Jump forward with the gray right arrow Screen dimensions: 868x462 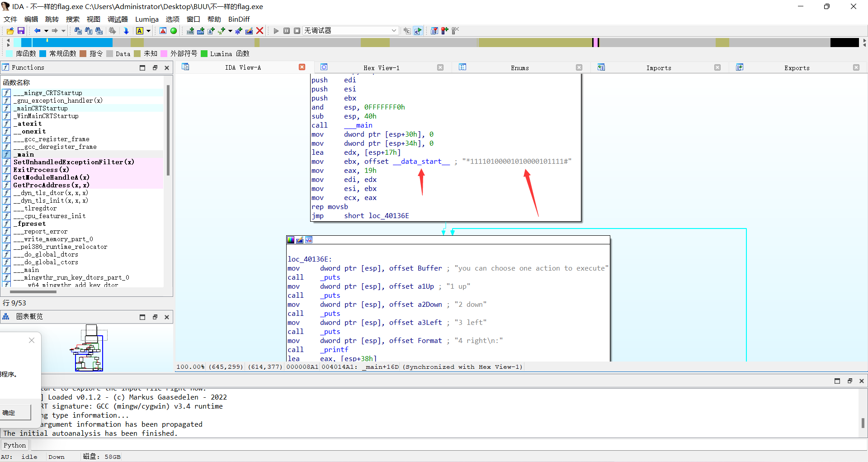point(55,31)
